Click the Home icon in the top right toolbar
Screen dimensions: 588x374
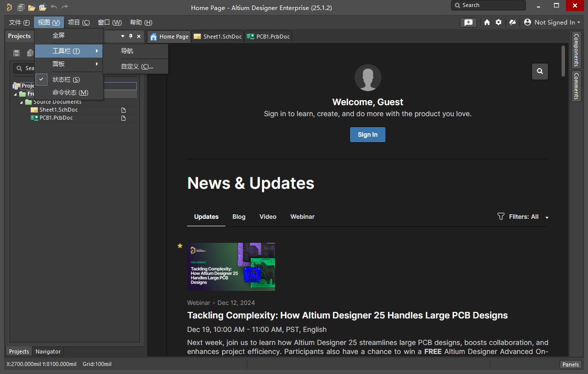tap(487, 23)
